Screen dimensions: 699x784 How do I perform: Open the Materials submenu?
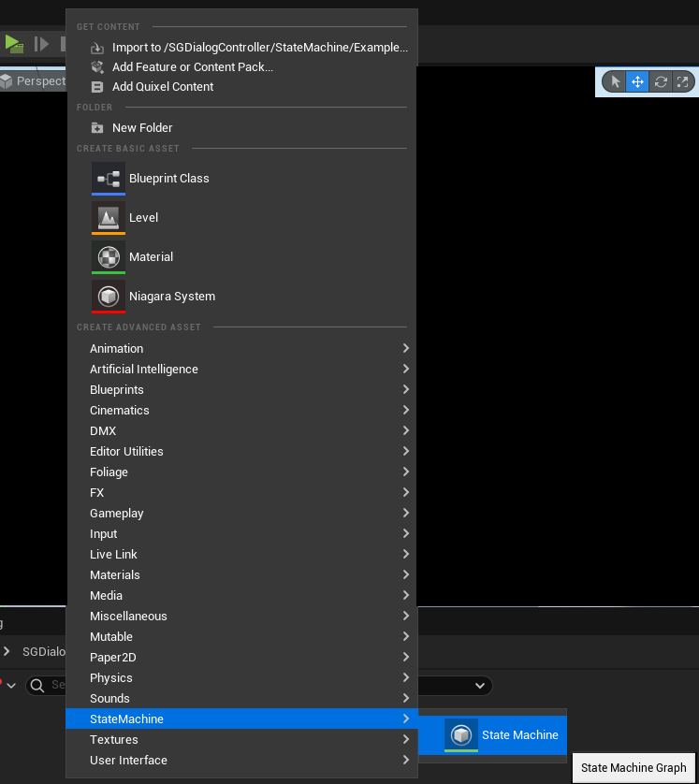(x=241, y=574)
